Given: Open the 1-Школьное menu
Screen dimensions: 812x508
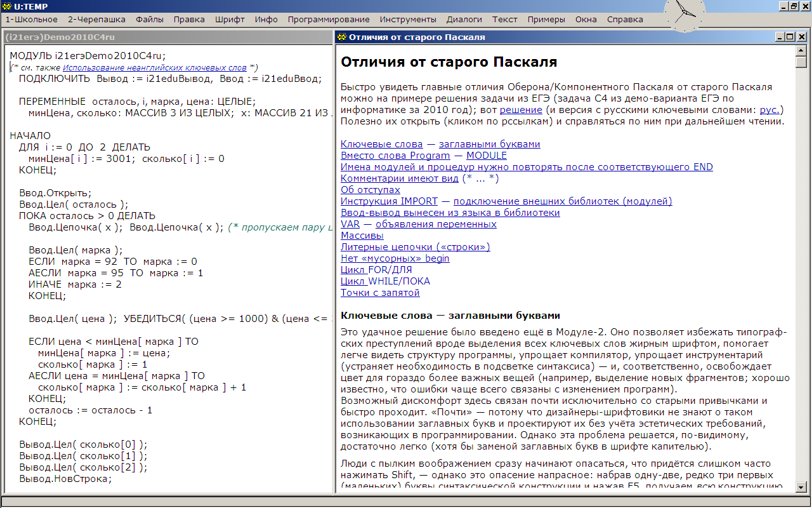Looking at the screenshot, I should click(31, 20).
